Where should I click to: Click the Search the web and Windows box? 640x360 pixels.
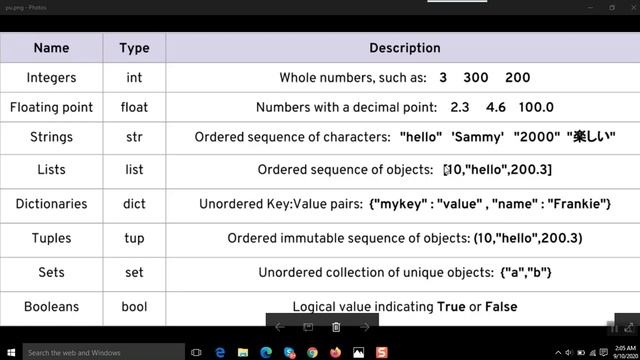(x=104, y=352)
